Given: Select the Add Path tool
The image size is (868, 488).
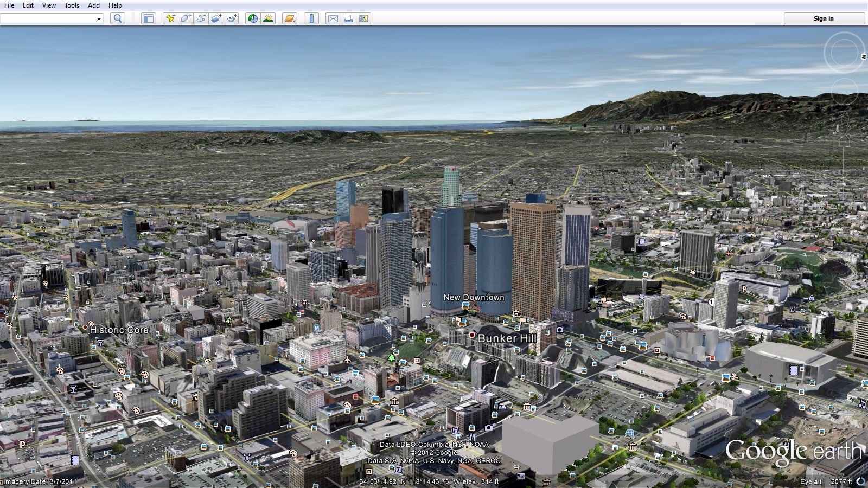Looking at the screenshot, I should tap(201, 18).
